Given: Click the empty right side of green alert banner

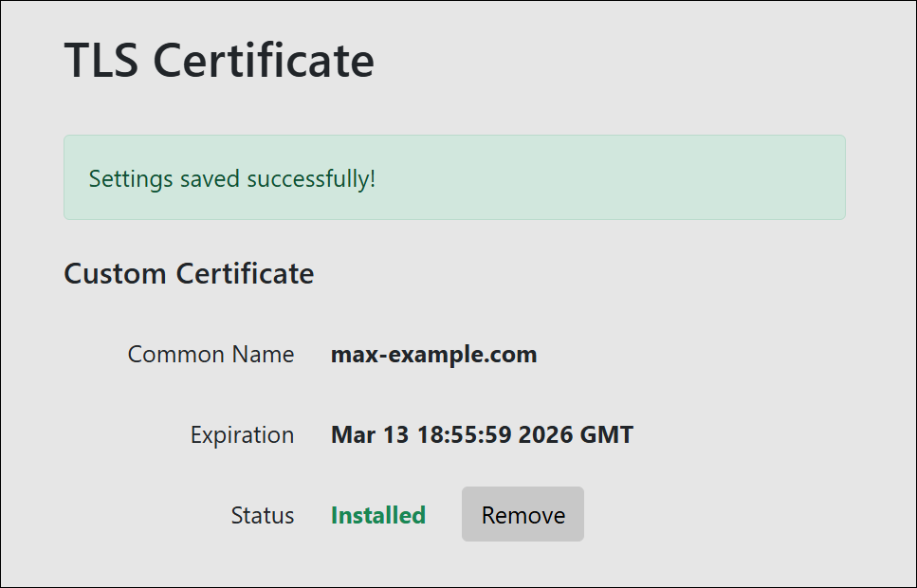Looking at the screenshot, I should click(x=664, y=178).
